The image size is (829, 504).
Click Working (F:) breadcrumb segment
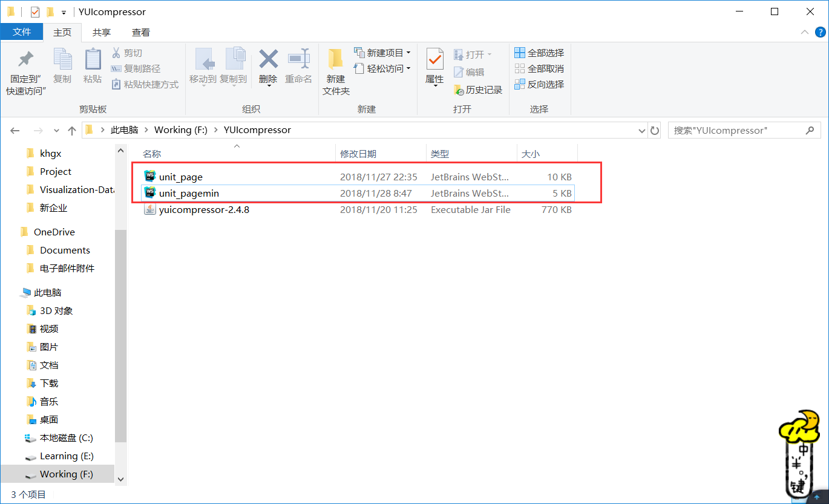point(181,130)
